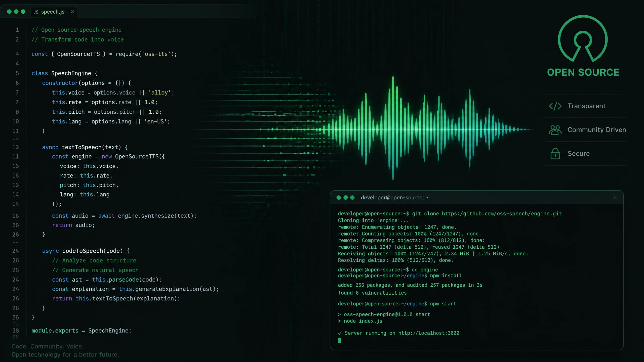The height and width of the screenshot is (362, 644).
Task: Click the "lang: this.lang" property line
Action: pos(85,195)
